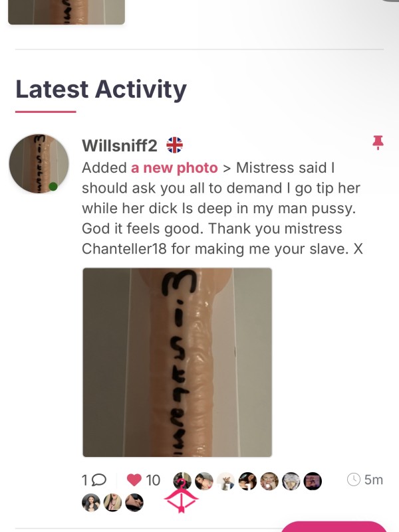Open Willsniff2's circular profile avatar
This screenshot has width=399, height=532.
tap(39, 164)
